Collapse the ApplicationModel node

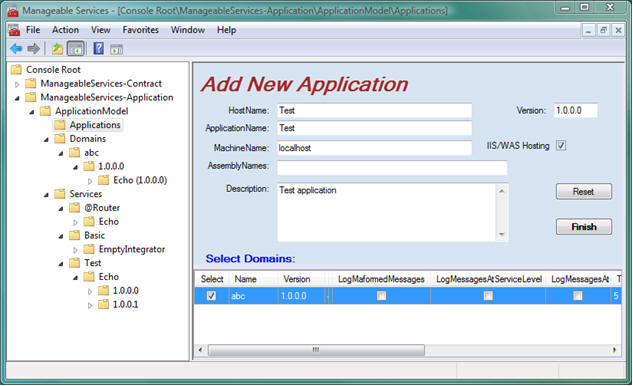pyautogui.click(x=31, y=112)
